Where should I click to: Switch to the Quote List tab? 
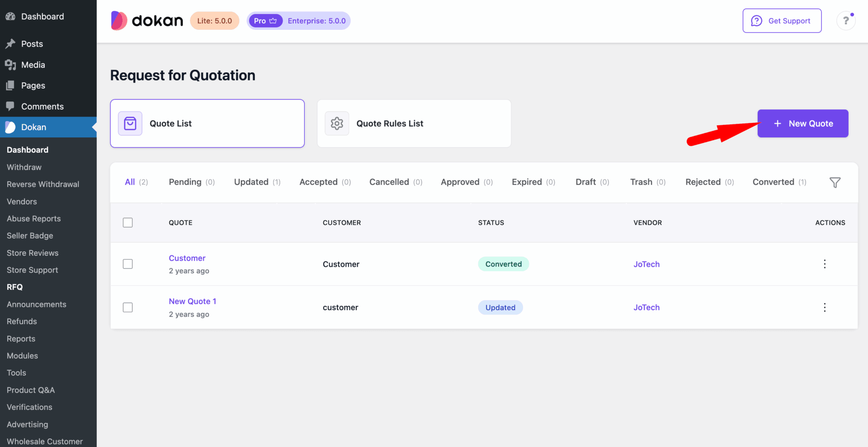pyautogui.click(x=208, y=123)
